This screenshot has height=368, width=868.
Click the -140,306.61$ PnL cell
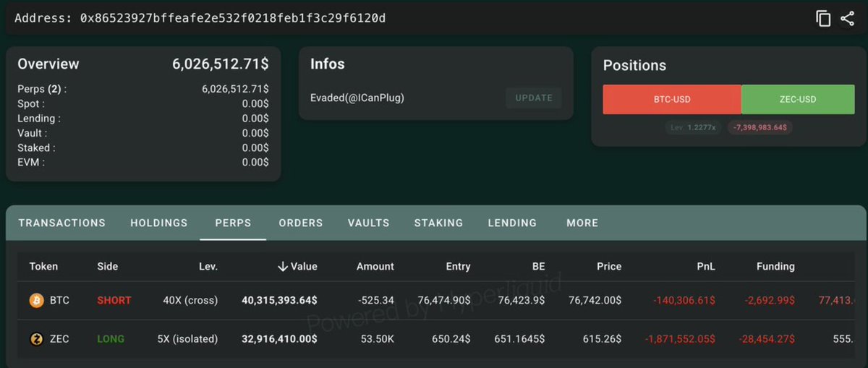684,300
